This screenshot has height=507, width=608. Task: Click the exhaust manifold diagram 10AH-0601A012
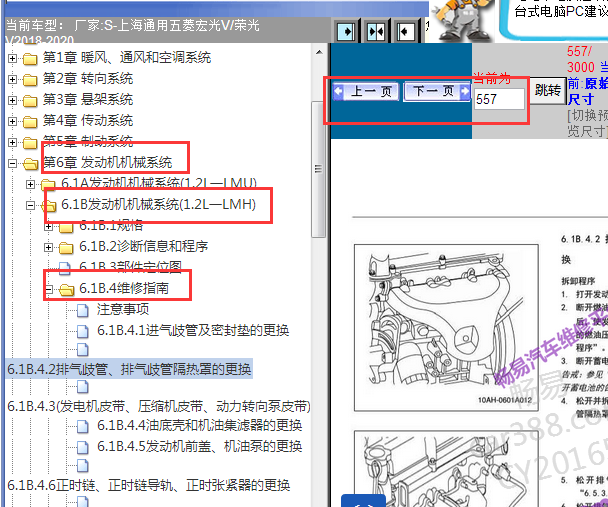(446, 328)
